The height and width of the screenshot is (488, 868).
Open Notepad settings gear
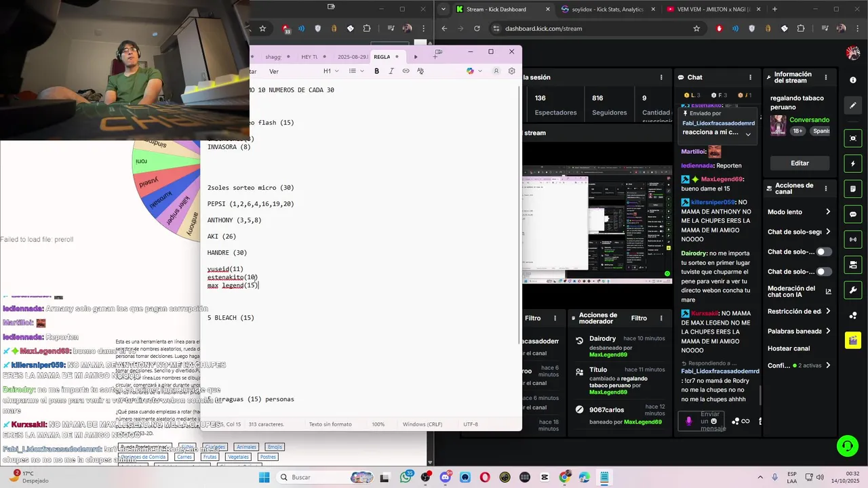pyautogui.click(x=512, y=71)
